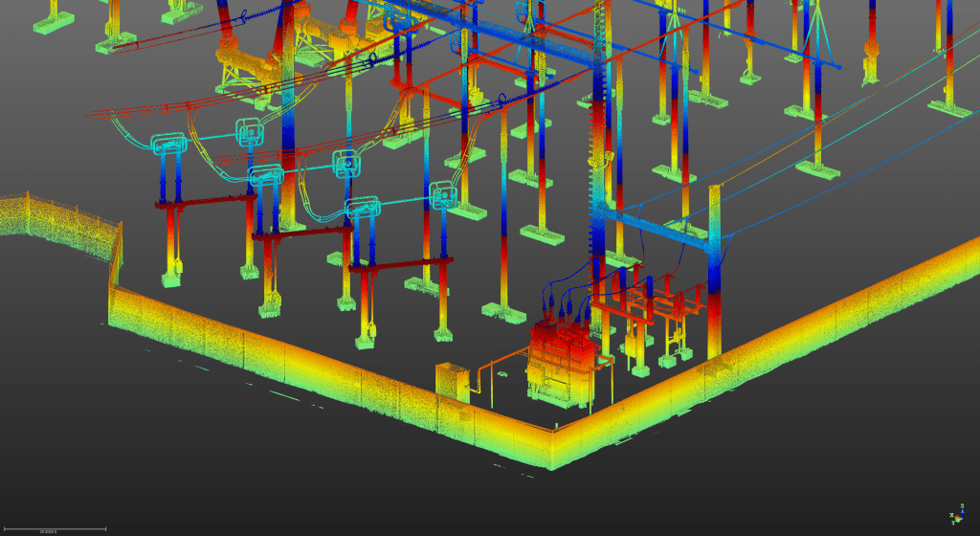980x536 pixels.
Task: Click the Y label on axis gizmo
Action: [x=953, y=523]
